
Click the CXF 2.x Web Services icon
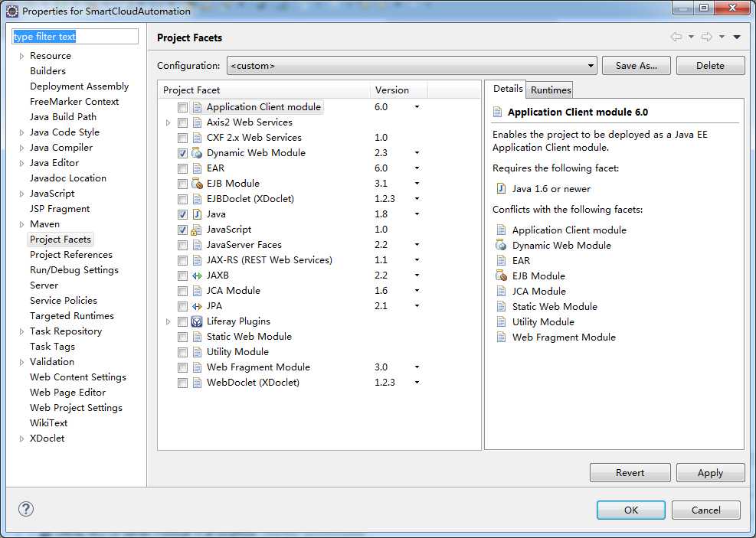tap(197, 138)
